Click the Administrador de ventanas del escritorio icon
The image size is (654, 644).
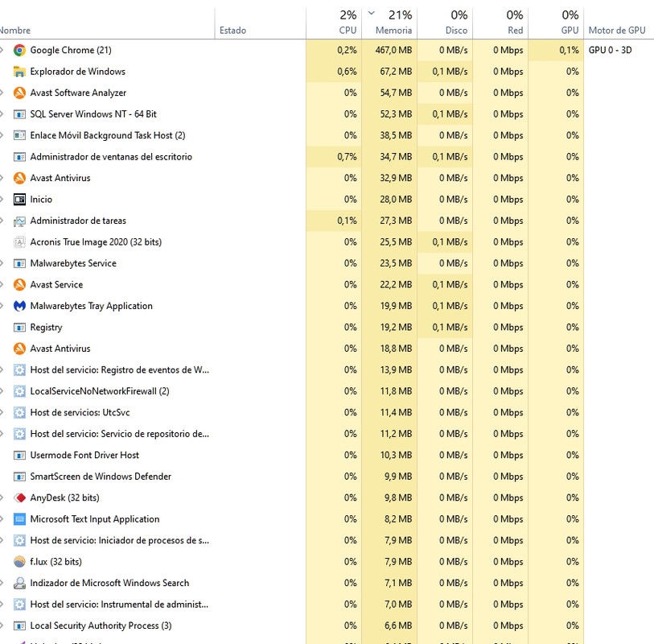click(19, 156)
